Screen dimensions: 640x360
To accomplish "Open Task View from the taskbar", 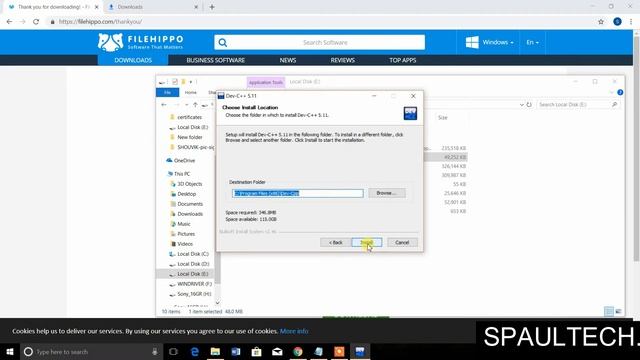I will 173,351.
